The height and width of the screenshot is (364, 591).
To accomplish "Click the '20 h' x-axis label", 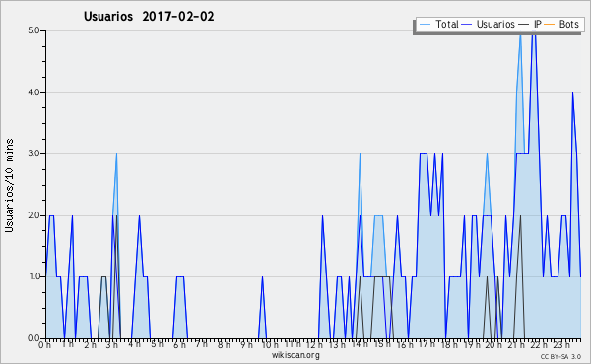I will [494, 344].
